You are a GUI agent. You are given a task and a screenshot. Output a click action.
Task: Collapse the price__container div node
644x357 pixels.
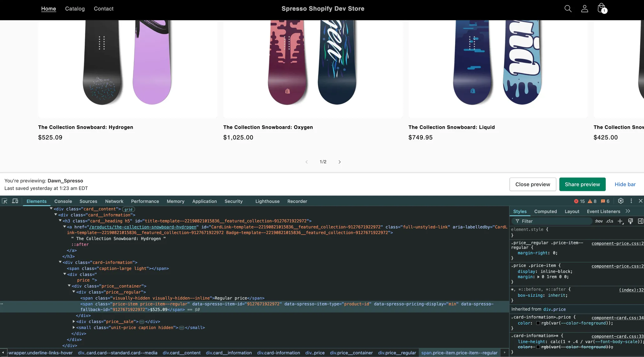[x=69, y=286]
